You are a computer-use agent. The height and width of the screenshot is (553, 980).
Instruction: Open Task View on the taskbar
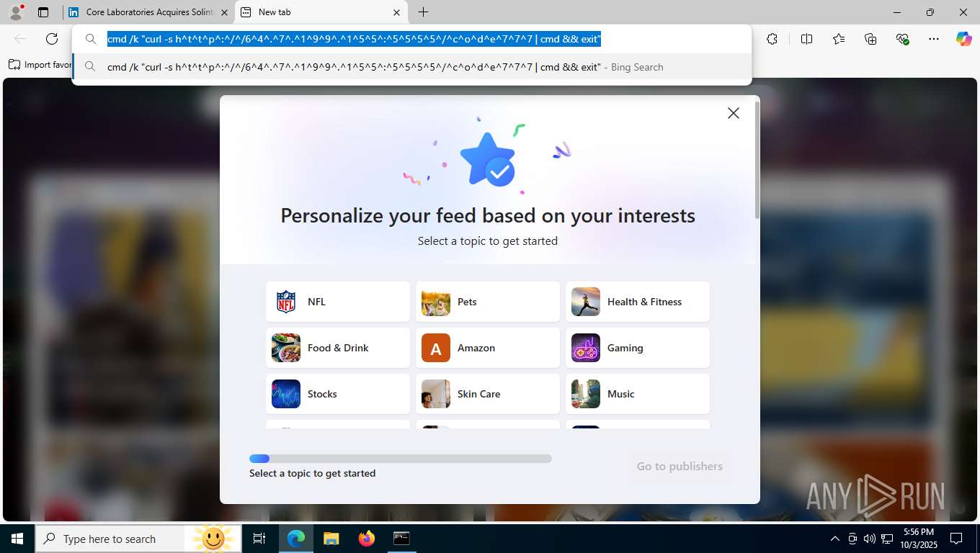coord(259,539)
